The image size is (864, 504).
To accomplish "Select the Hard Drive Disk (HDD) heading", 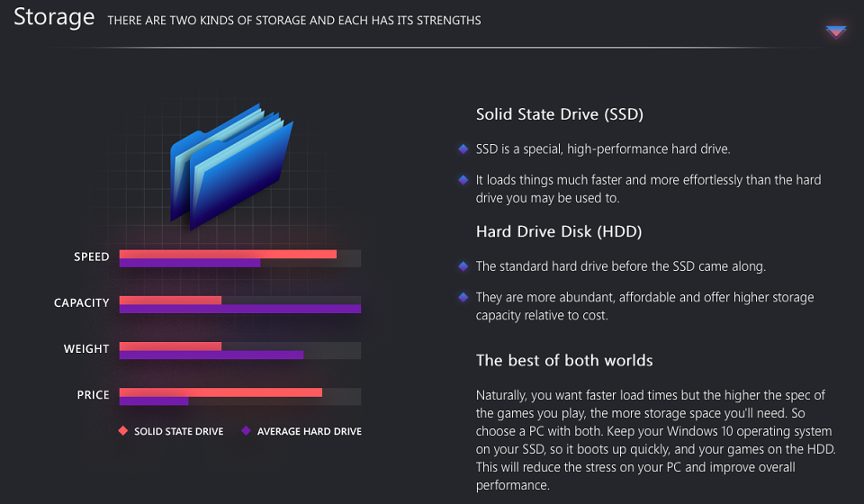I will pos(559,231).
